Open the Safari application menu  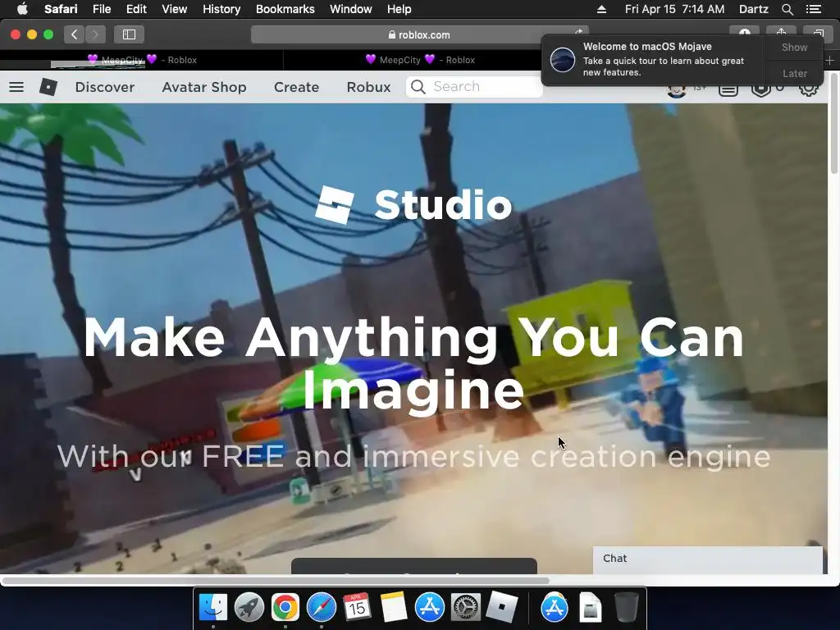tap(61, 9)
